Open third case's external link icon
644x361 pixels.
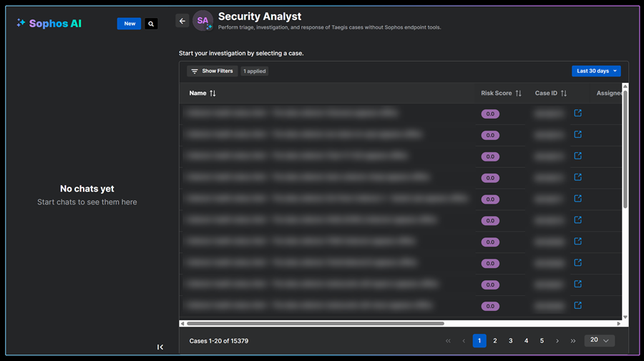click(x=578, y=156)
